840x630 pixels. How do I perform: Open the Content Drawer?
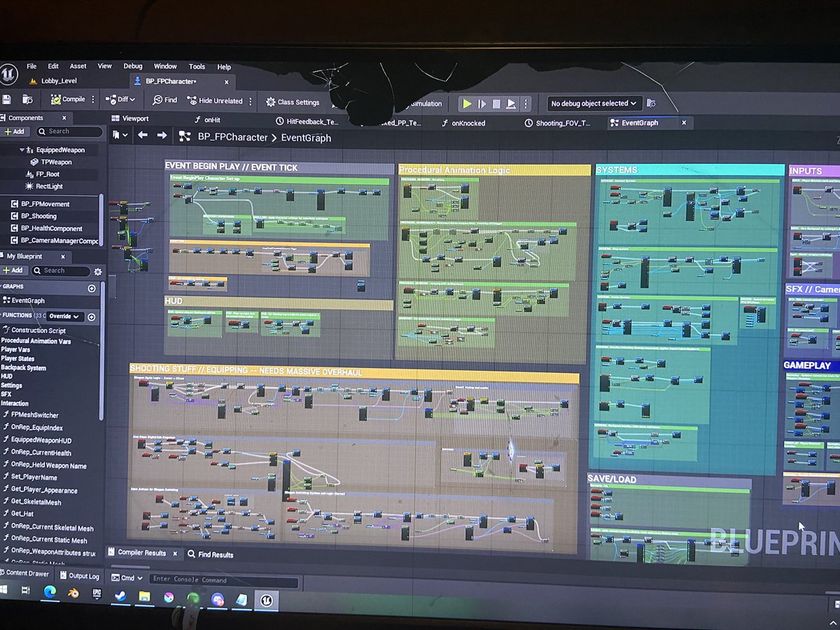pos(24,574)
